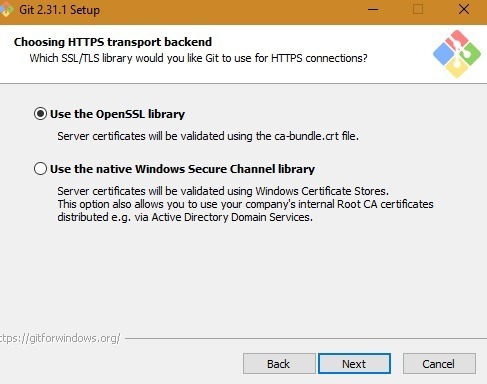Click the SSL/TLS library question subtitle

[x=198, y=58]
